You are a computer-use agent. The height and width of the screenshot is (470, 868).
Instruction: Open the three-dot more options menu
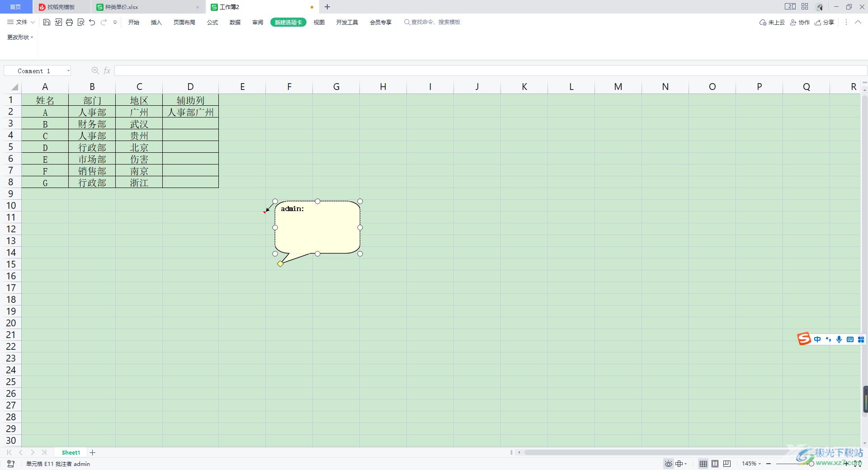pyautogui.click(x=846, y=22)
